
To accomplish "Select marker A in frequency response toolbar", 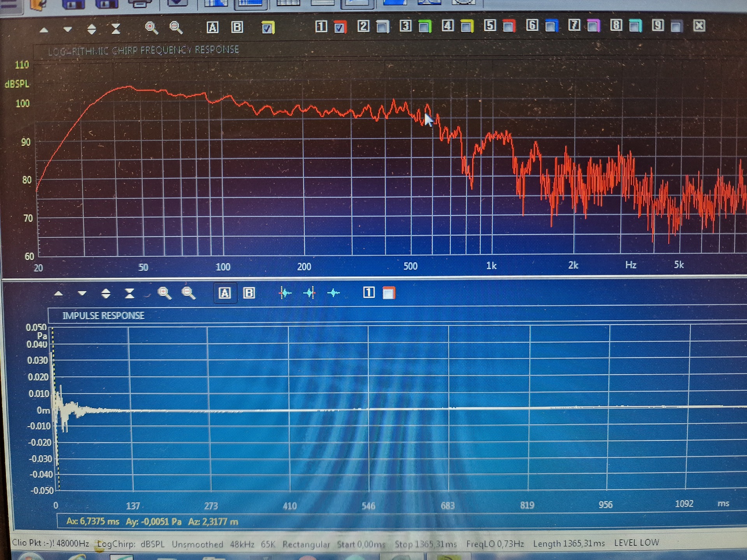I will (212, 27).
